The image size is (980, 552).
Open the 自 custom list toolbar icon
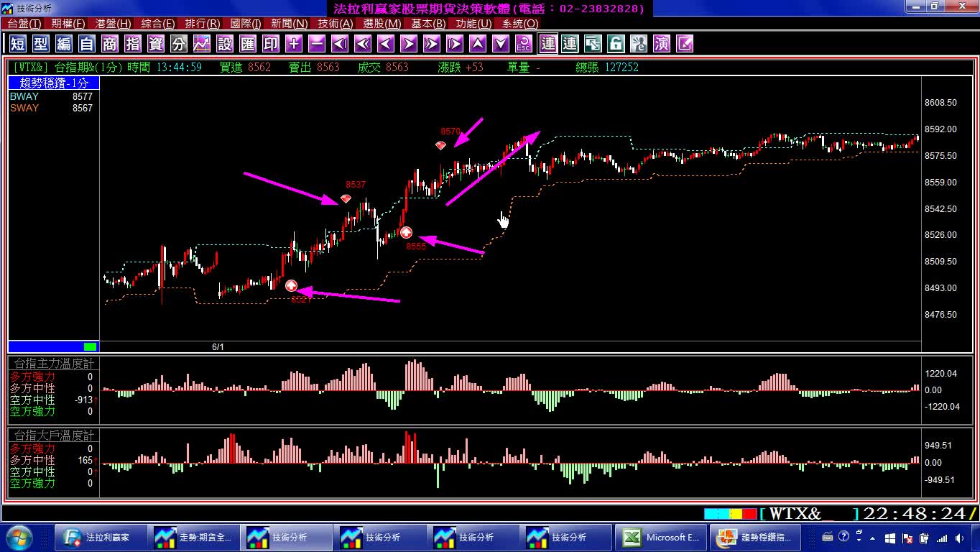(87, 44)
